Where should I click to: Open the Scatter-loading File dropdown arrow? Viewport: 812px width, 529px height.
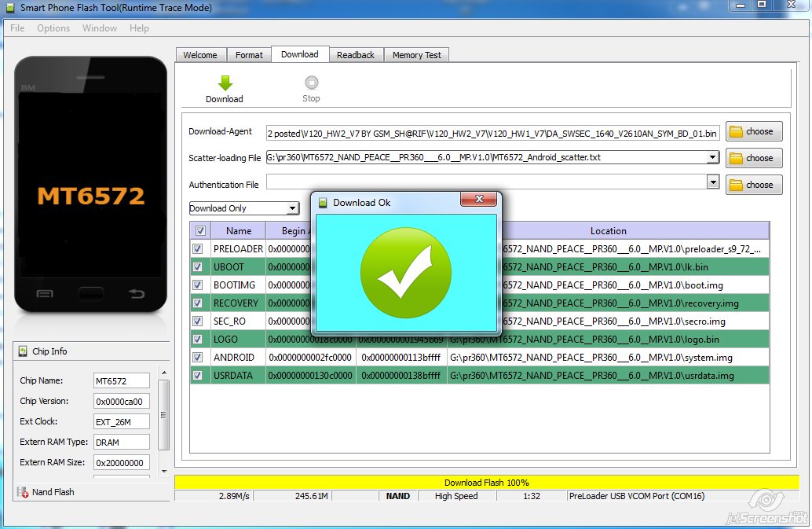tap(713, 157)
